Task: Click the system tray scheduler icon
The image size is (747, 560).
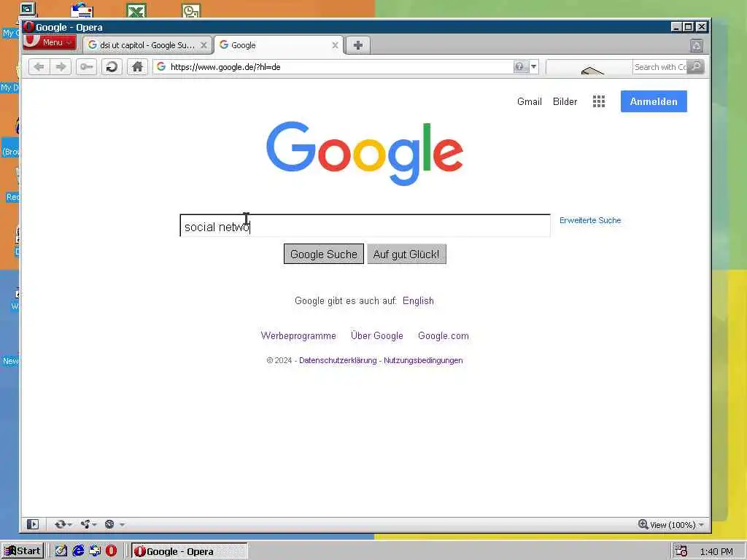Action: click(681, 551)
